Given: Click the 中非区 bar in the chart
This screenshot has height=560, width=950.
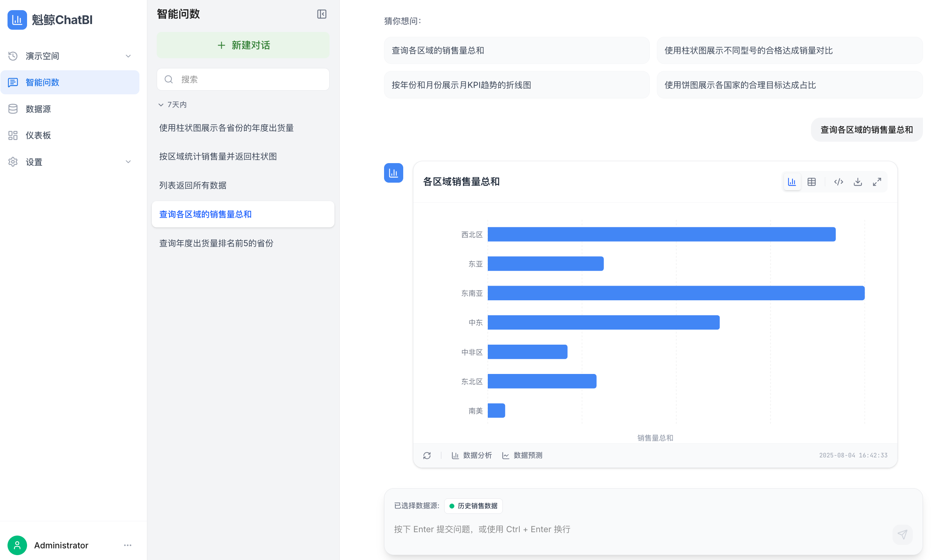Looking at the screenshot, I should tap(528, 352).
